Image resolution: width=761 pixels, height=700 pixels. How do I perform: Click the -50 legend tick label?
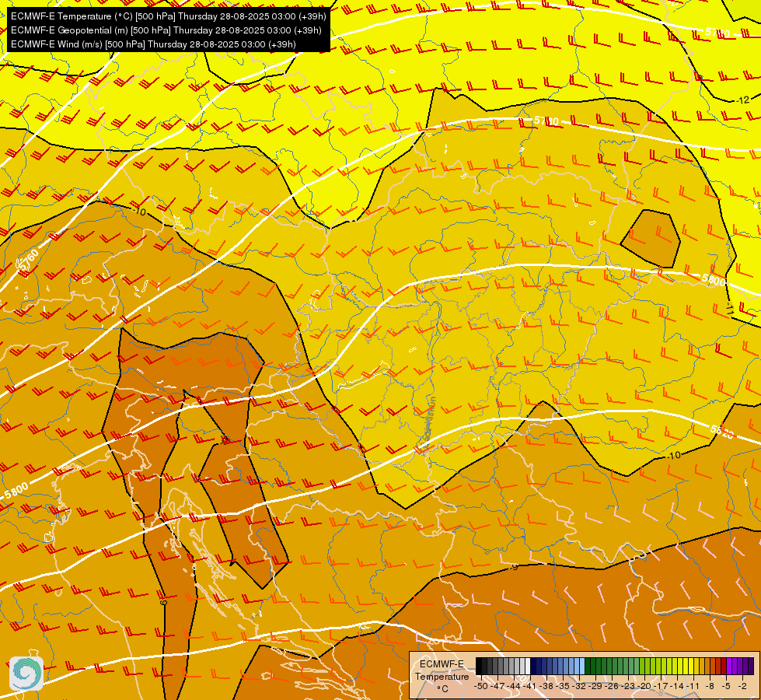tap(481, 687)
